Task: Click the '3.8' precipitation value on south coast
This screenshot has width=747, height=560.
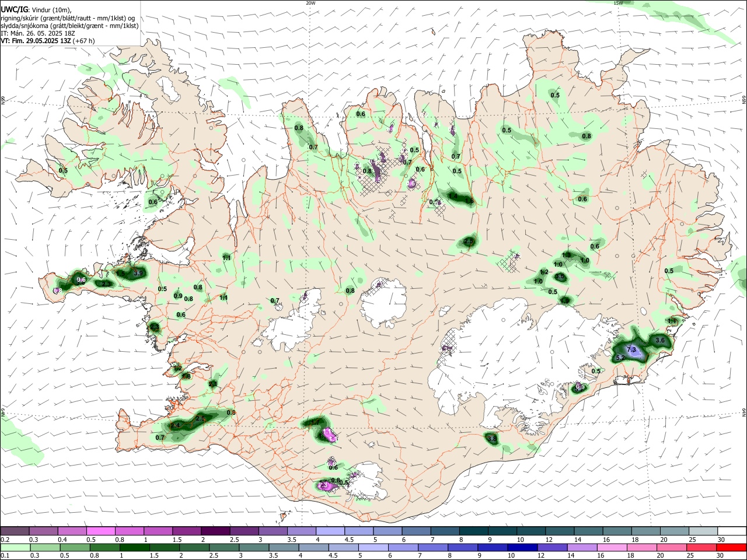Action: coord(492,439)
